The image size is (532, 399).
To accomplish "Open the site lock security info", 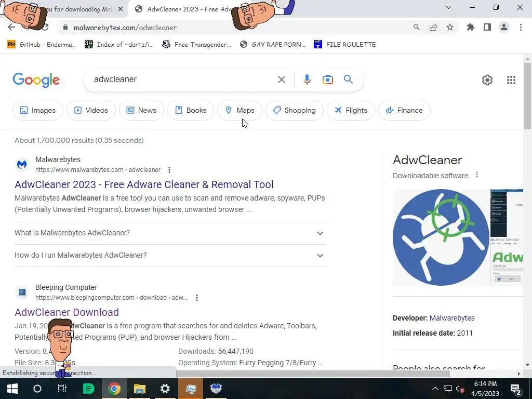I will pos(65,28).
